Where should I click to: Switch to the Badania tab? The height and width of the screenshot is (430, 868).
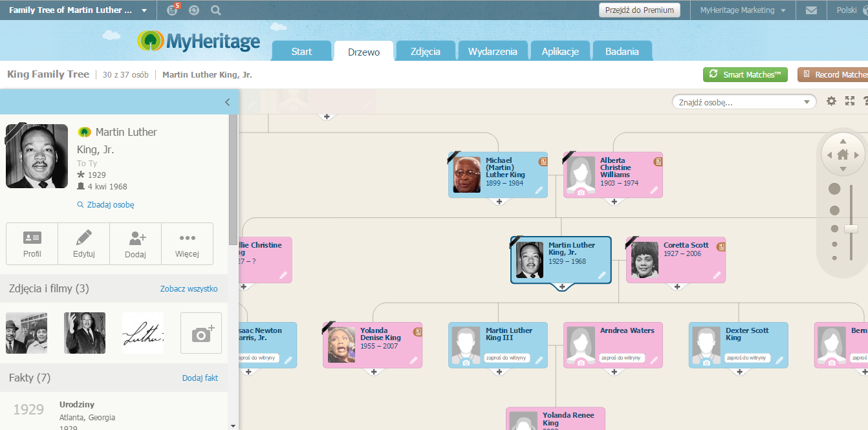pyautogui.click(x=622, y=52)
